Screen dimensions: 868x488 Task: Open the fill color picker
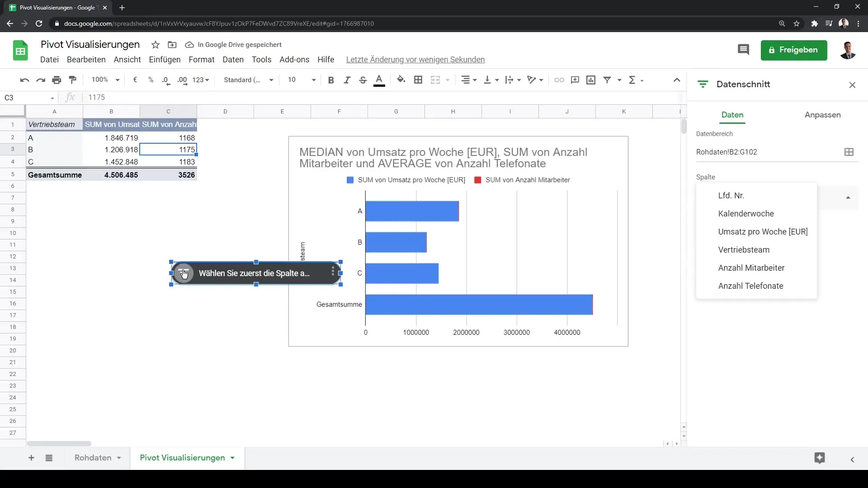(x=401, y=80)
